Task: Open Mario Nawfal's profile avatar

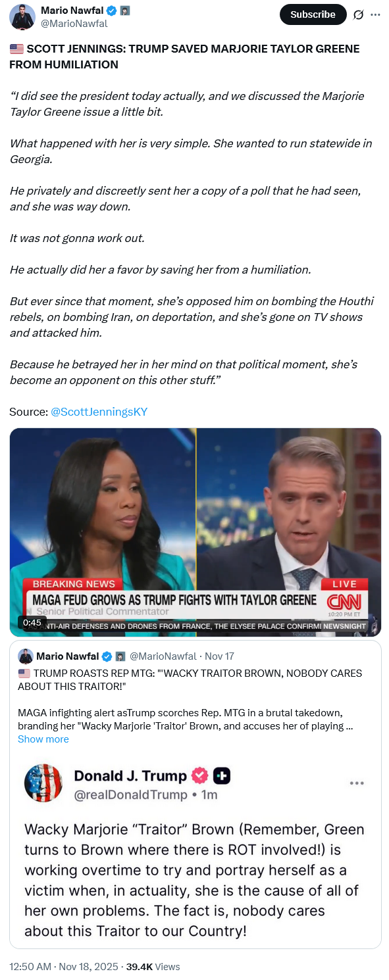Action: coord(22,17)
